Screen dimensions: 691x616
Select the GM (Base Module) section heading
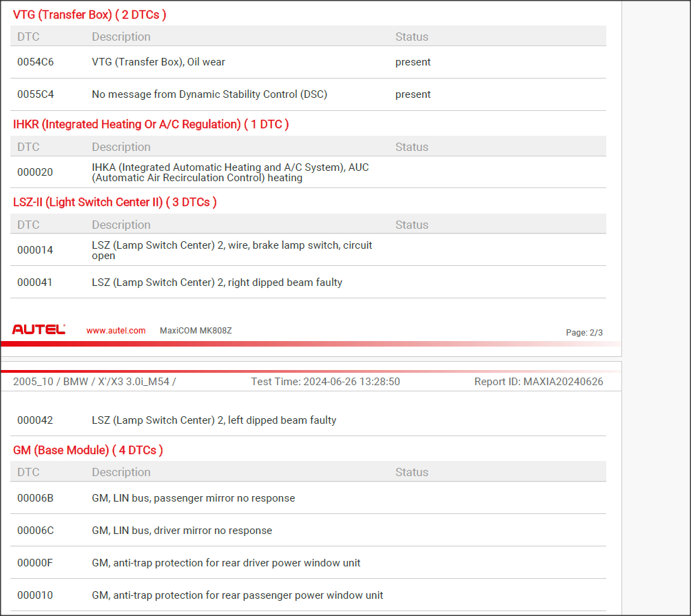click(87, 451)
